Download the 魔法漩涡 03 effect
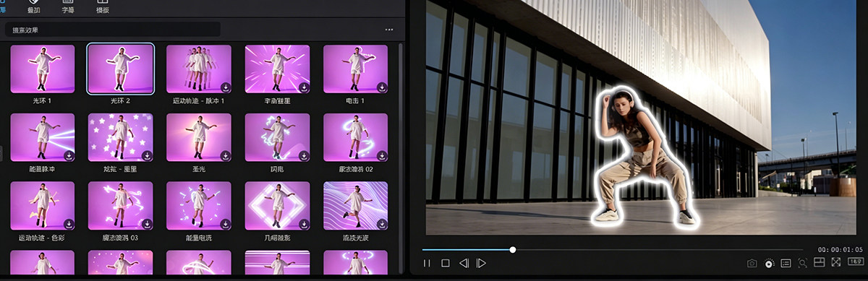Viewport: 868px width, 281px height. pos(148,224)
